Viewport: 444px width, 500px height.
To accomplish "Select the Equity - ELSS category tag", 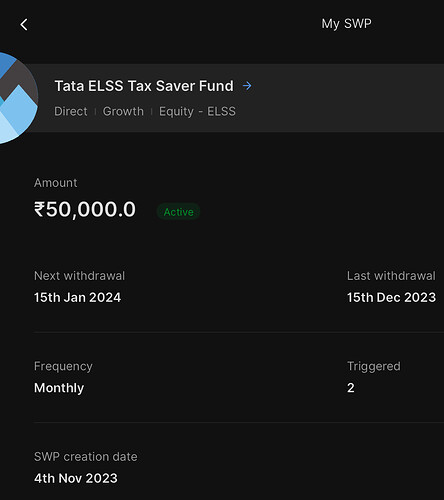I will tap(197, 112).
